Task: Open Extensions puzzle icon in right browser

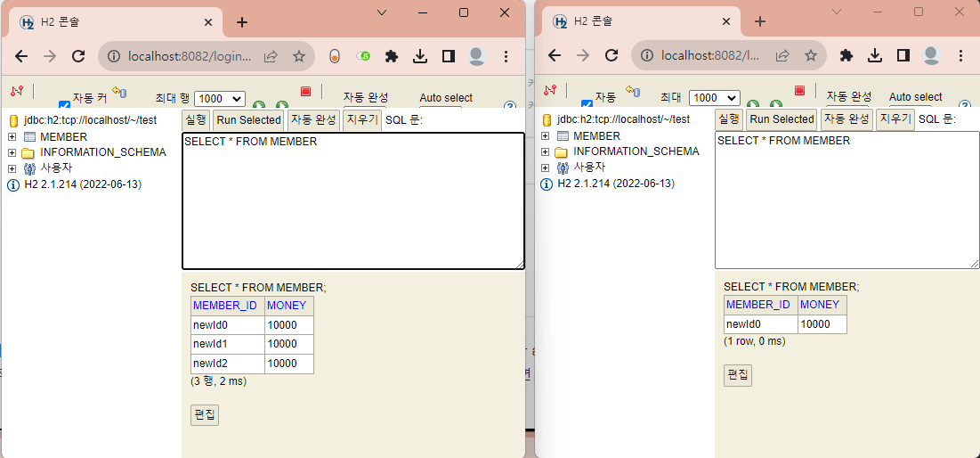Action: 846,55
